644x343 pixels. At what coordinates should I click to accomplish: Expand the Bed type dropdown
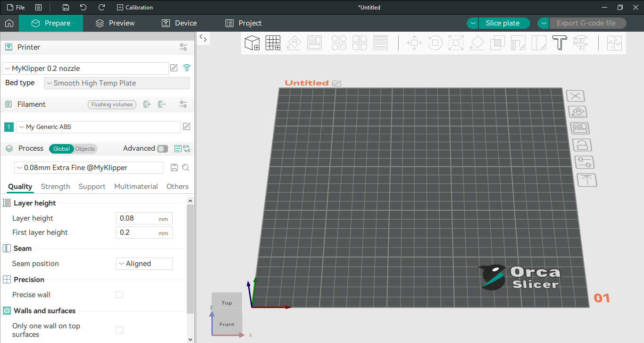point(117,83)
